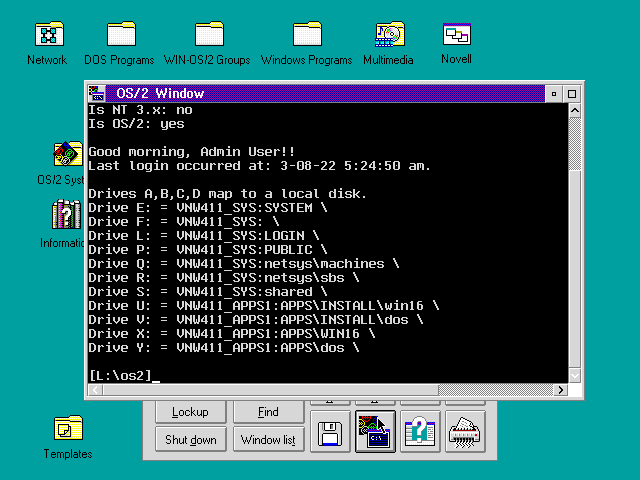Open the Novell desktop icon
Viewport: 640px width, 480px height.
tap(457, 34)
